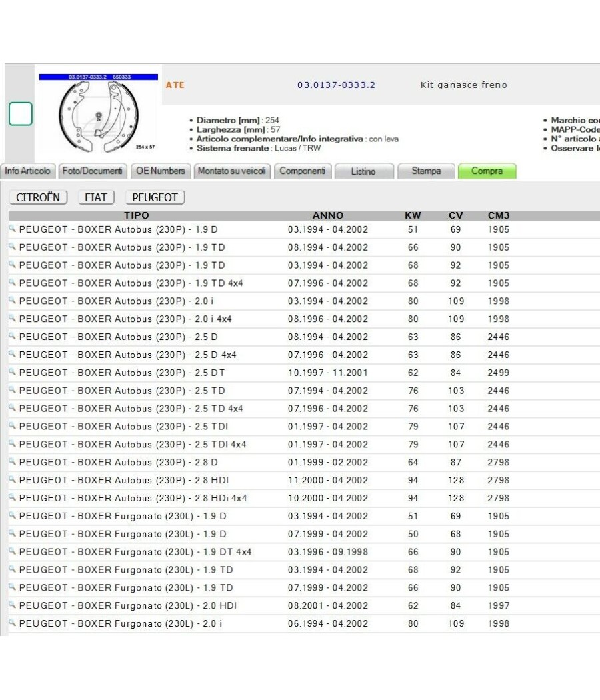Tick the article selection checkbox beside the brake shoe image

click(x=21, y=113)
